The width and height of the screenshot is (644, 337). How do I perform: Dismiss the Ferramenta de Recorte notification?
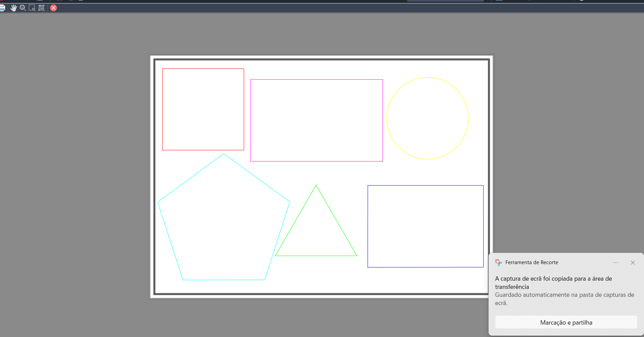tap(633, 262)
